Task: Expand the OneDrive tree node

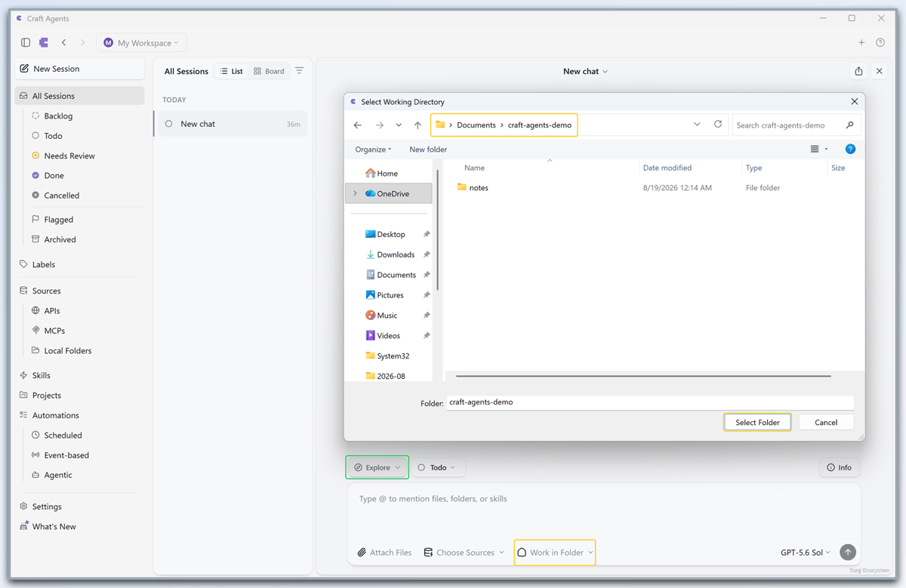Action: click(356, 194)
